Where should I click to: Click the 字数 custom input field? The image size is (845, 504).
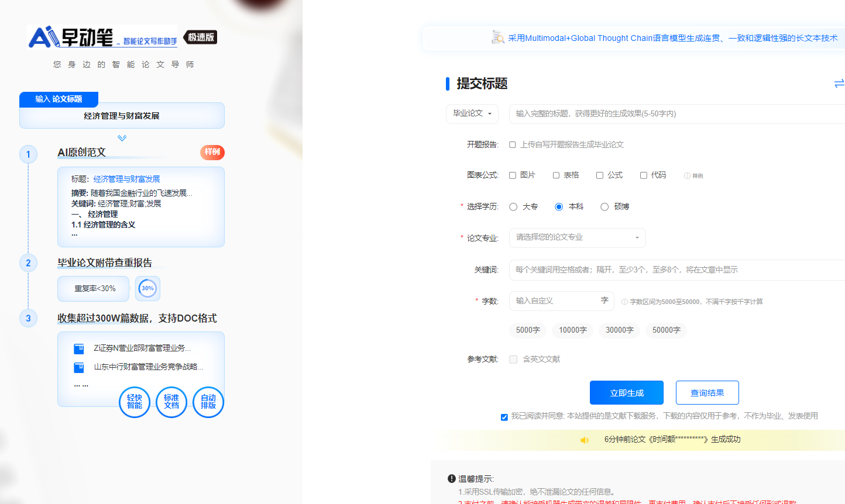point(562,301)
